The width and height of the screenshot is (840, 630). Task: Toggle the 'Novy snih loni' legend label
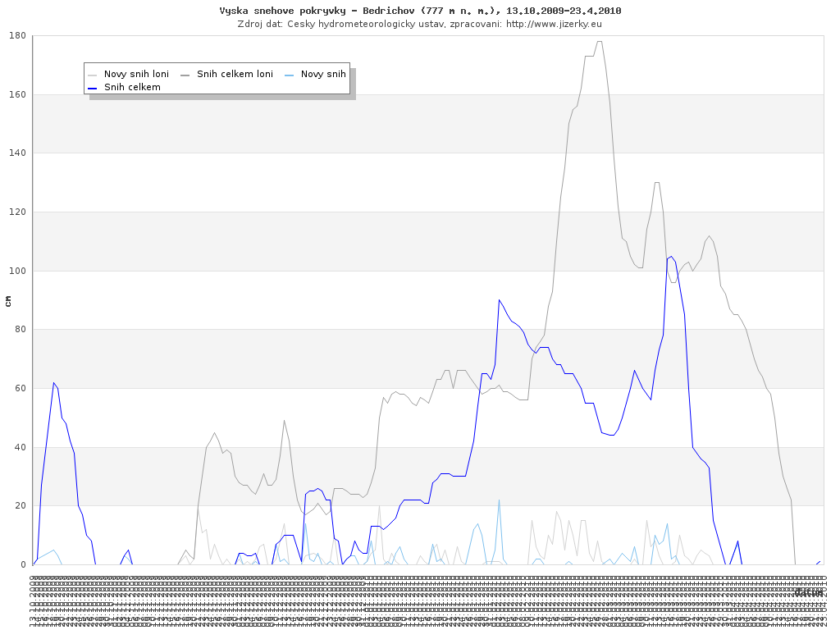click(136, 75)
